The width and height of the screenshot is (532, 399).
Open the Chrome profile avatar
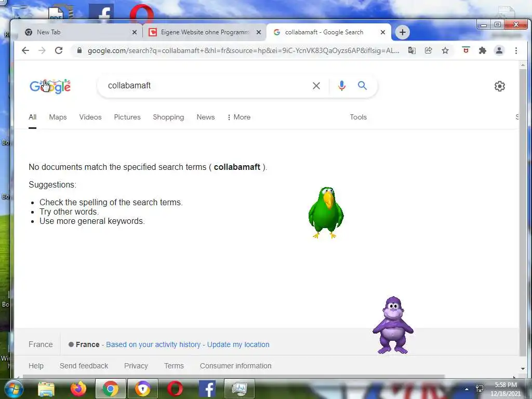499,50
